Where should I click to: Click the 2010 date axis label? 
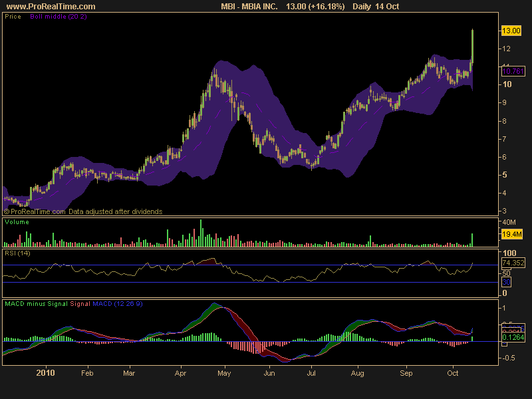coord(45,373)
